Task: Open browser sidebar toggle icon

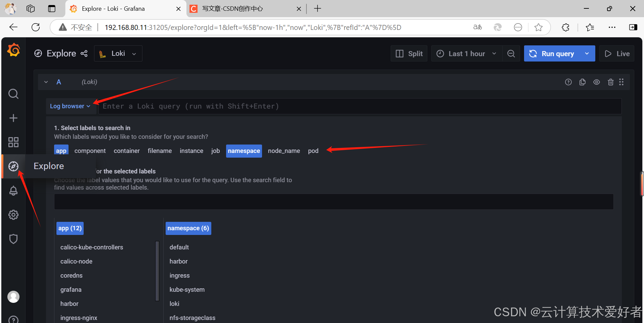Action: point(633,27)
